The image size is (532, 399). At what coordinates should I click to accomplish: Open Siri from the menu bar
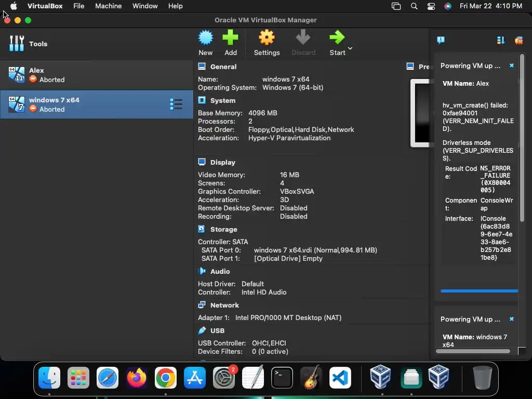[448, 6]
